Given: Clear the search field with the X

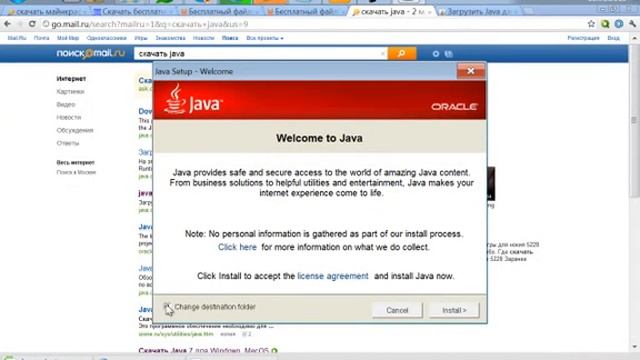Looking at the screenshot, I should (x=383, y=53).
